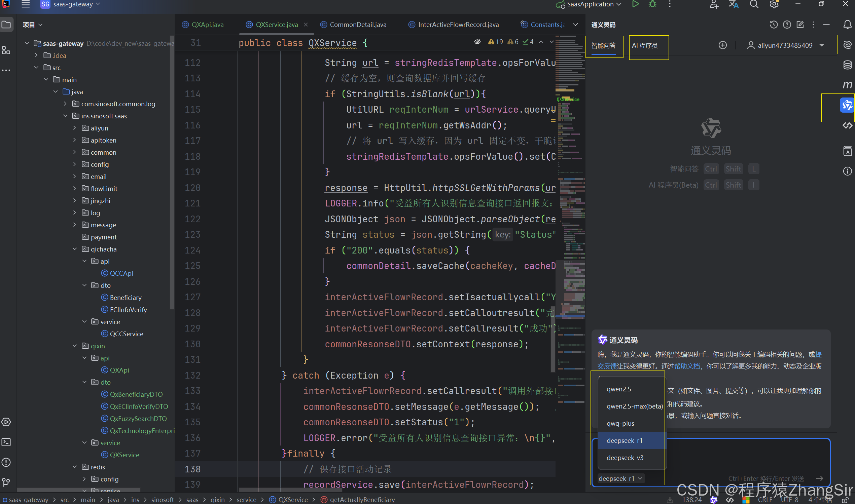Image resolution: width=855 pixels, height=504 pixels.
Task: Open the Project tool window icon
Action: click(x=6, y=25)
